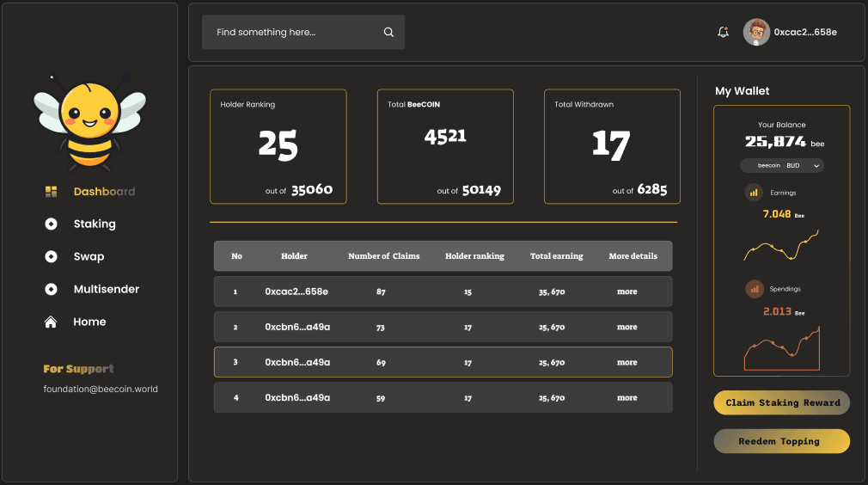The width and height of the screenshot is (868, 485).
Task: Click the My Wallet heading
Action: (742, 91)
